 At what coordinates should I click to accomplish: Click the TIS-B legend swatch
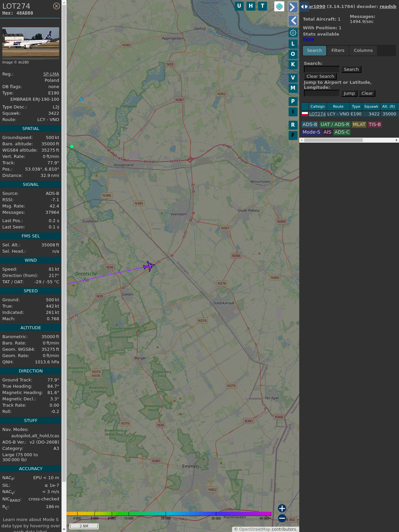point(375,124)
